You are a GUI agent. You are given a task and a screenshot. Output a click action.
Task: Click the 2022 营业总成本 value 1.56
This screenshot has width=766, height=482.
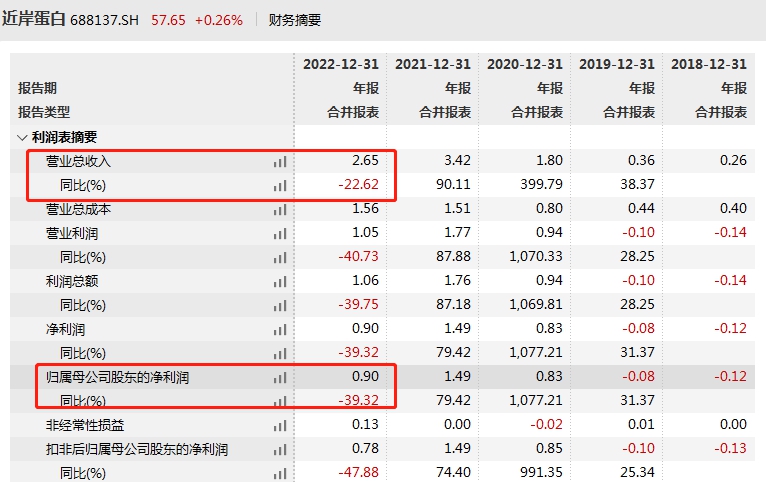click(x=365, y=209)
